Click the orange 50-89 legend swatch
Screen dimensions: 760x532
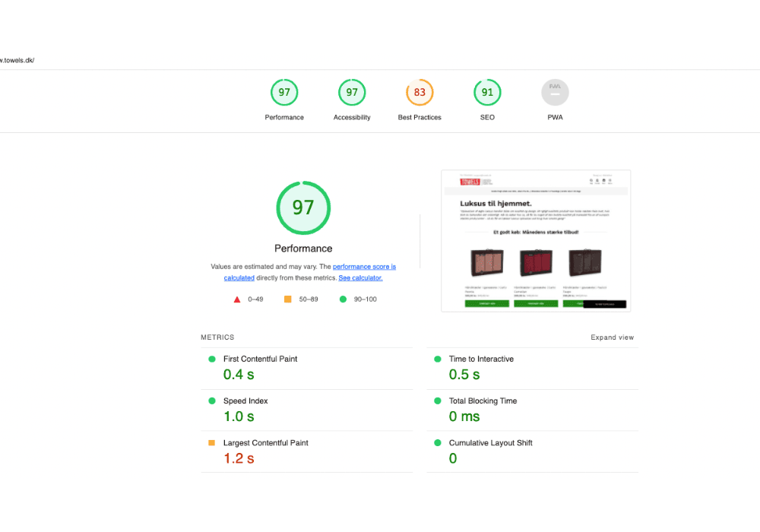coord(287,299)
